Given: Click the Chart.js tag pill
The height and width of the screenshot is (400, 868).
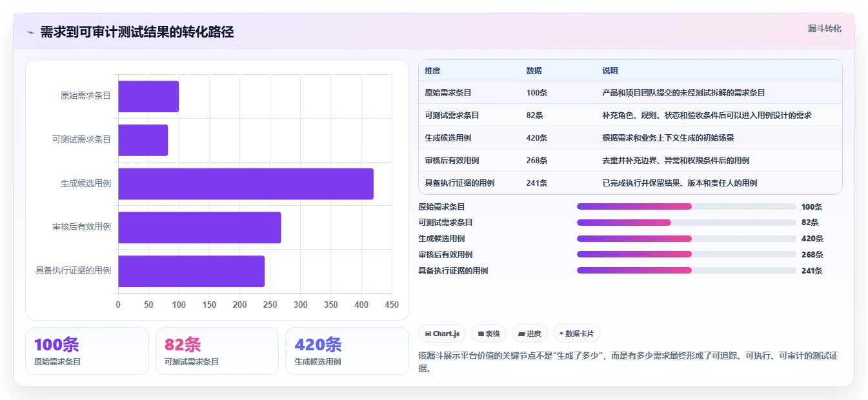Looking at the screenshot, I should tap(442, 334).
